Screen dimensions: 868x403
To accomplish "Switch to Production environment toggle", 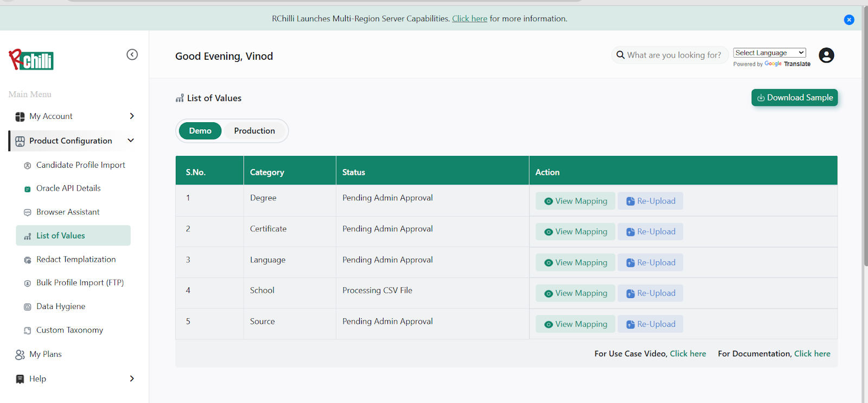I will coord(254,131).
